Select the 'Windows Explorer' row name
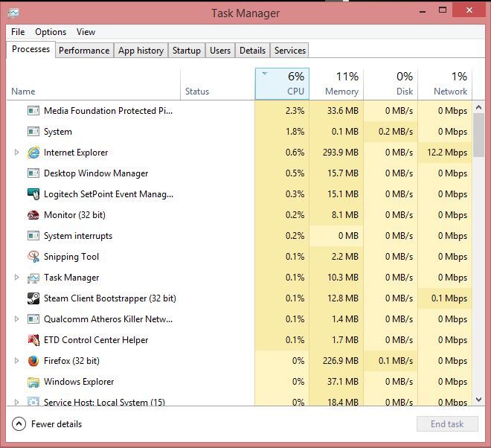This screenshot has height=448, width=491. (79, 382)
